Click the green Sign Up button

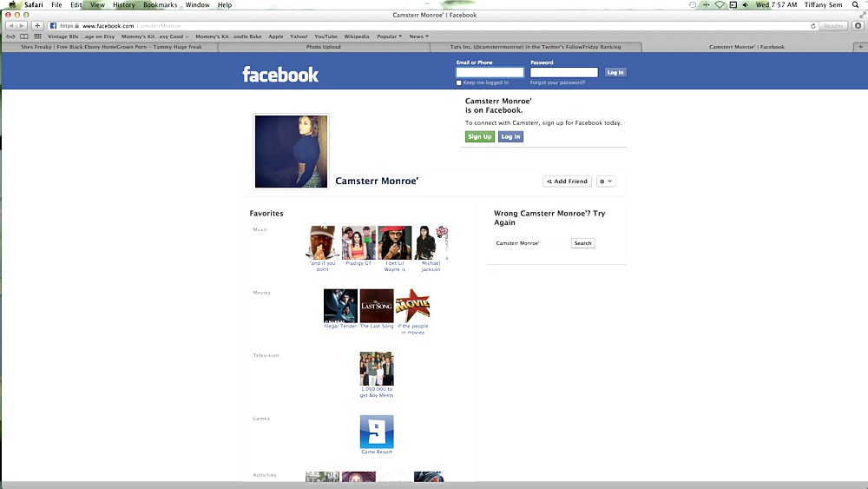[479, 136]
